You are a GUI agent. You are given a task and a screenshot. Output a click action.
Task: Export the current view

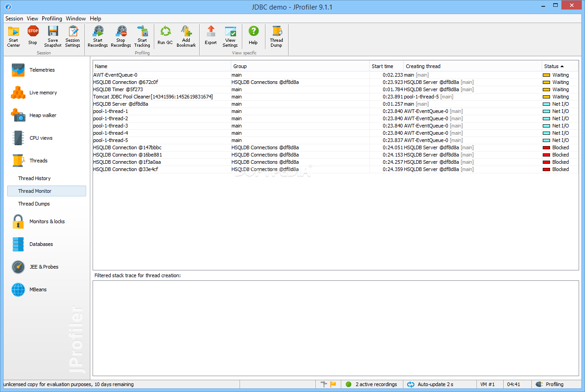[x=211, y=36]
